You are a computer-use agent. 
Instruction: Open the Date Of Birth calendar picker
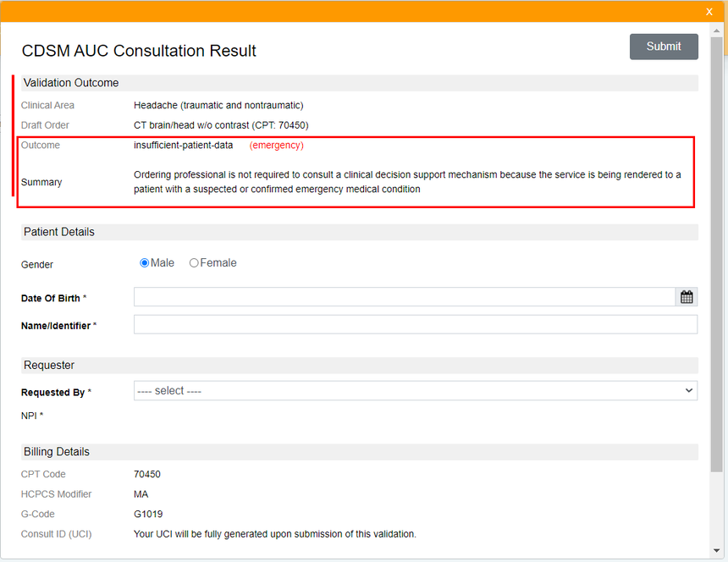click(x=687, y=297)
